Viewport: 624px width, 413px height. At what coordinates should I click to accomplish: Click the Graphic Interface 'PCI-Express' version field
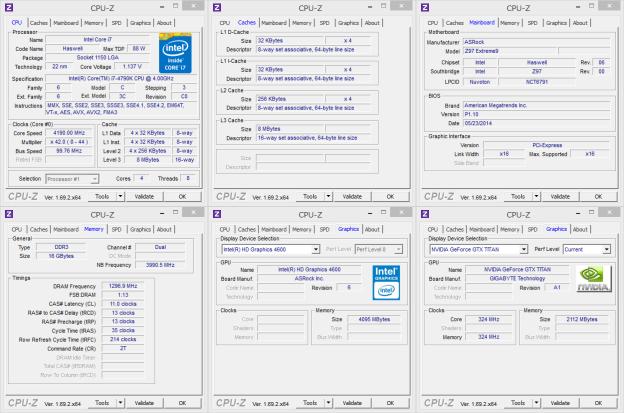coord(547,145)
